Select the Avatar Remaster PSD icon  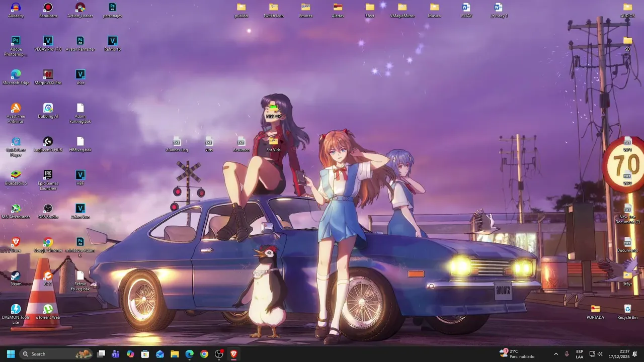tap(80, 44)
